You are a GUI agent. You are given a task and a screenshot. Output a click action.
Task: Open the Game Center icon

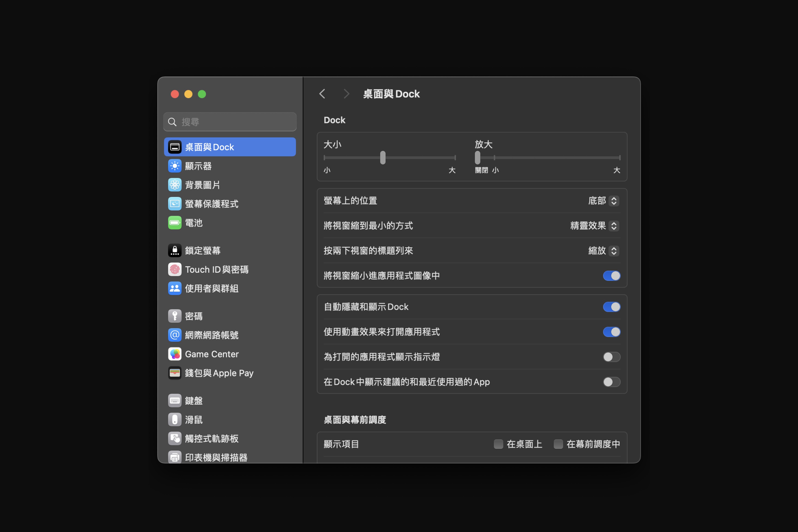(175, 354)
